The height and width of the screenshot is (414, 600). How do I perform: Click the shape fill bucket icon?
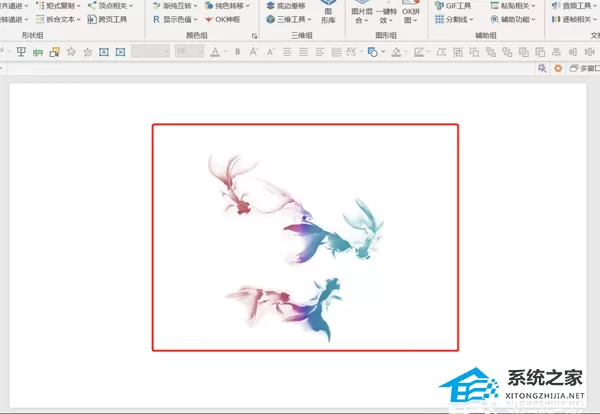[396, 52]
